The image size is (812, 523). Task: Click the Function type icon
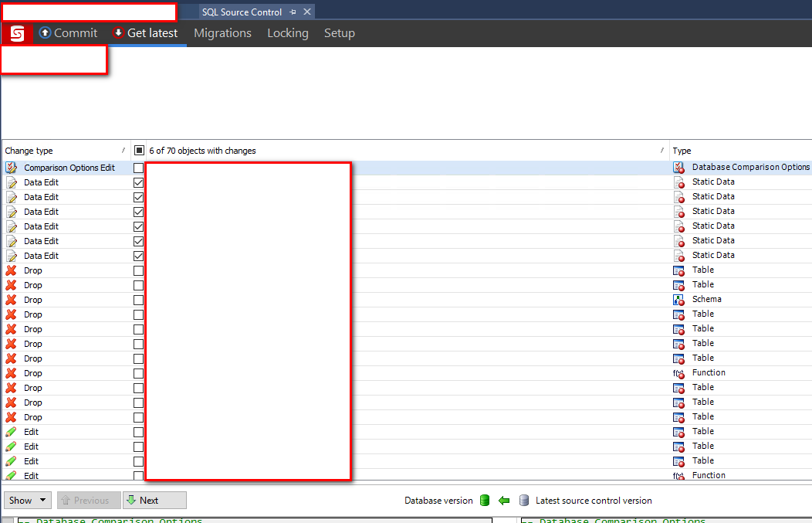[678, 372]
